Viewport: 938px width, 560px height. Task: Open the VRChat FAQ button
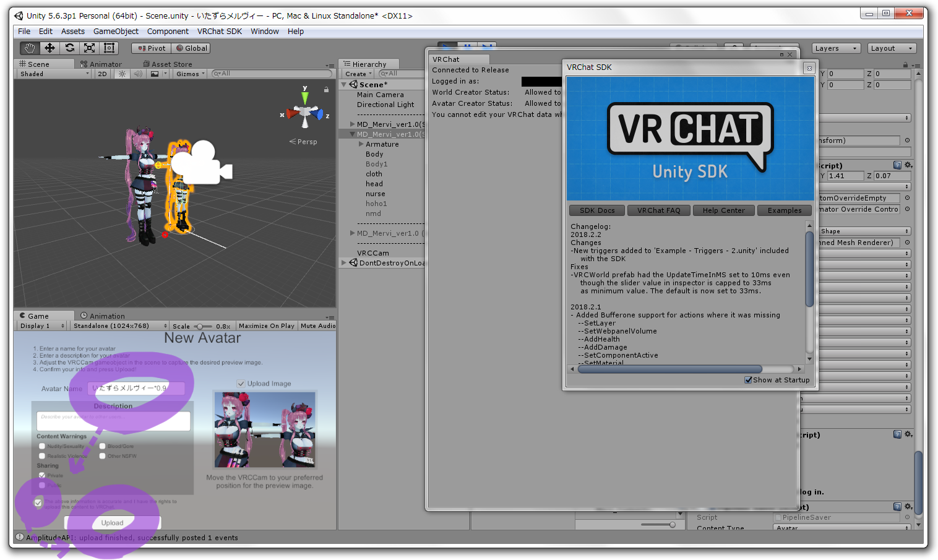click(x=658, y=210)
